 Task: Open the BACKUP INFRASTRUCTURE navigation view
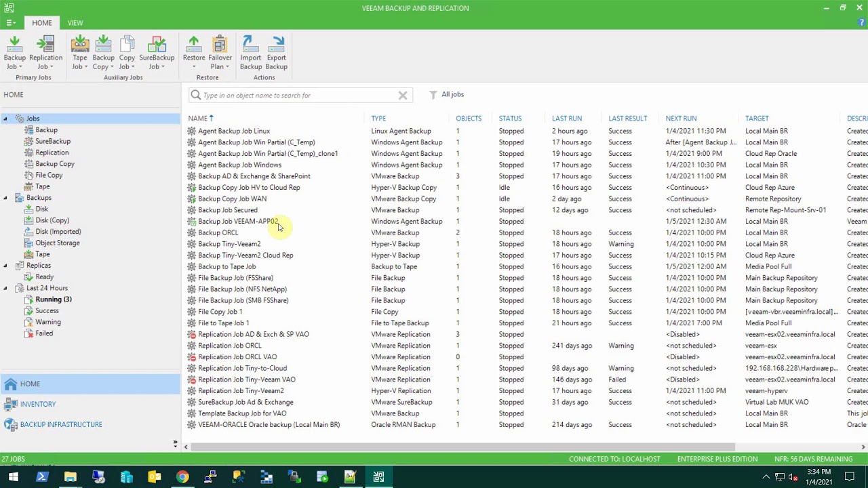coord(90,425)
